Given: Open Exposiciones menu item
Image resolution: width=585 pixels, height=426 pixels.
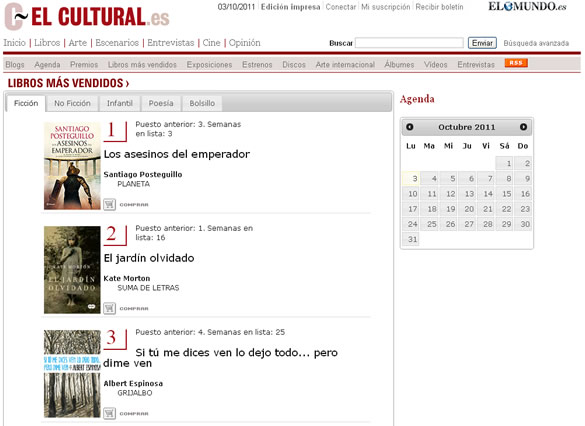Looking at the screenshot, I should point(209,65).
